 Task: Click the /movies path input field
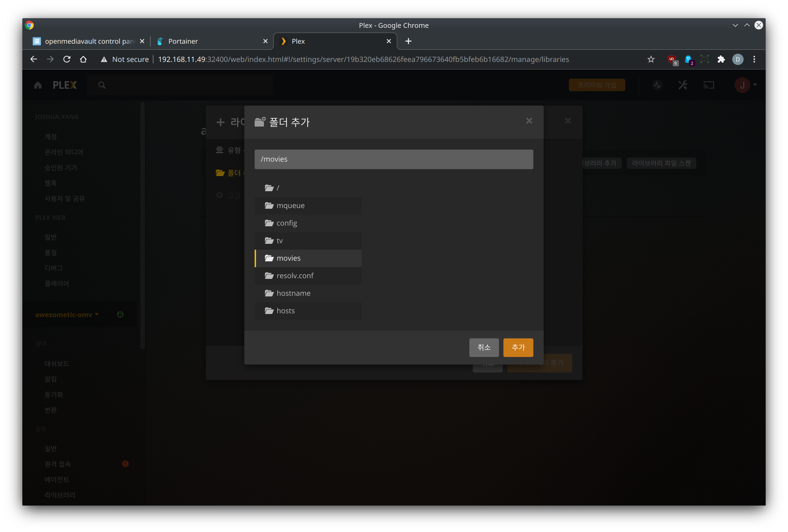click(394, 159)
